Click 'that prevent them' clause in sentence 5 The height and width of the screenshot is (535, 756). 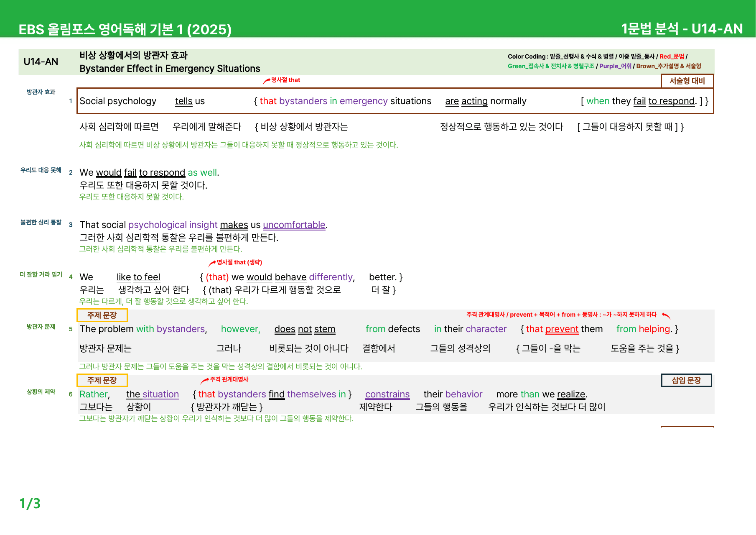[x=564, y=329]
